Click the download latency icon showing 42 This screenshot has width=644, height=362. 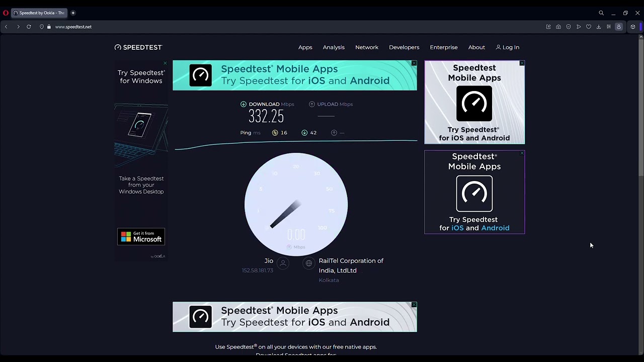tap(304, 133)
